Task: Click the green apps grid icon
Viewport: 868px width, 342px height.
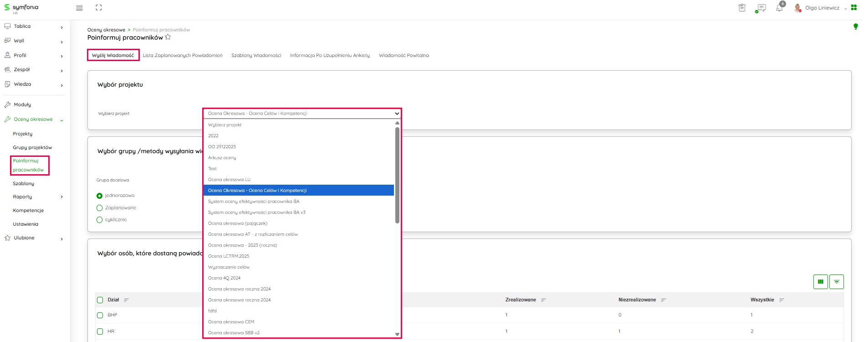Action: pyautogui.click(x=854, y=7)
